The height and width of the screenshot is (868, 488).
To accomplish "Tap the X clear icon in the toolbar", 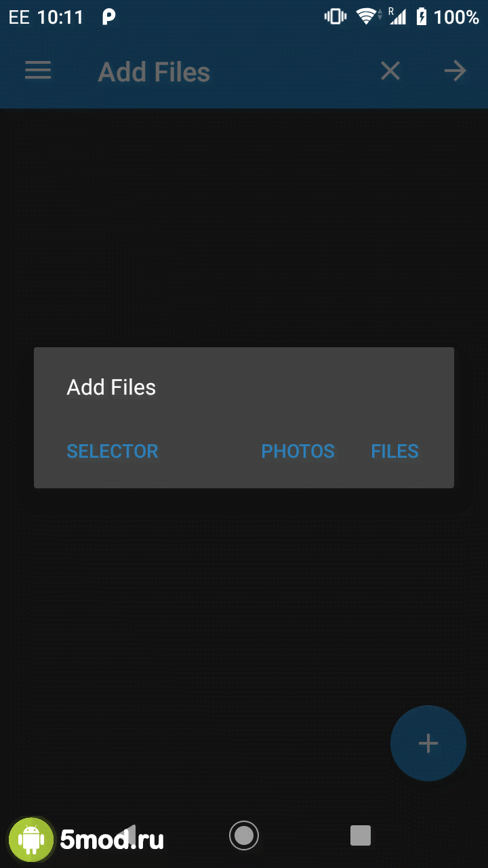I will pyautogui.click(x=390, y=71).
